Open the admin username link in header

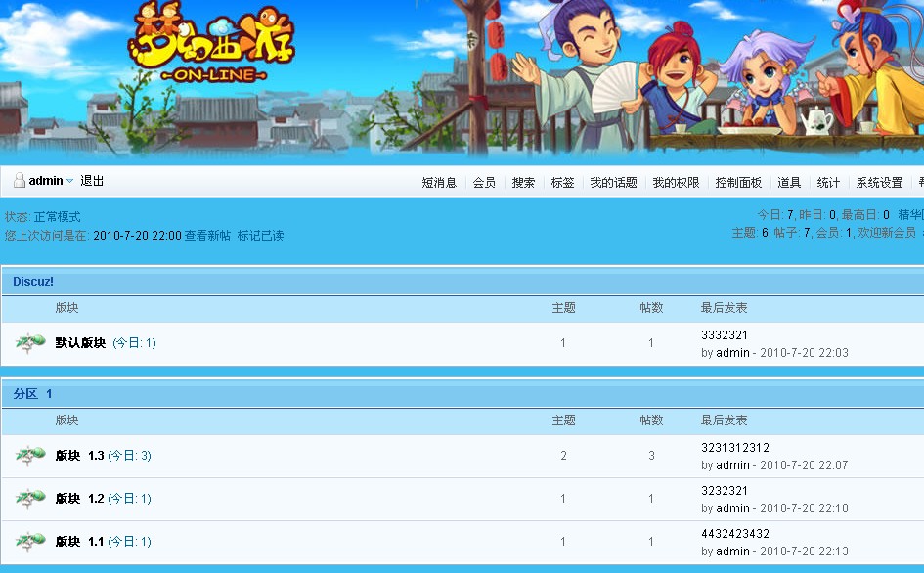[46, 180]
